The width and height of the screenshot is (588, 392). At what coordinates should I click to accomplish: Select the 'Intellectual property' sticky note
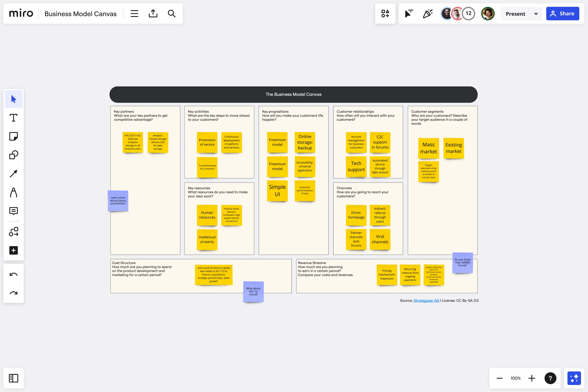coord(207,239)
